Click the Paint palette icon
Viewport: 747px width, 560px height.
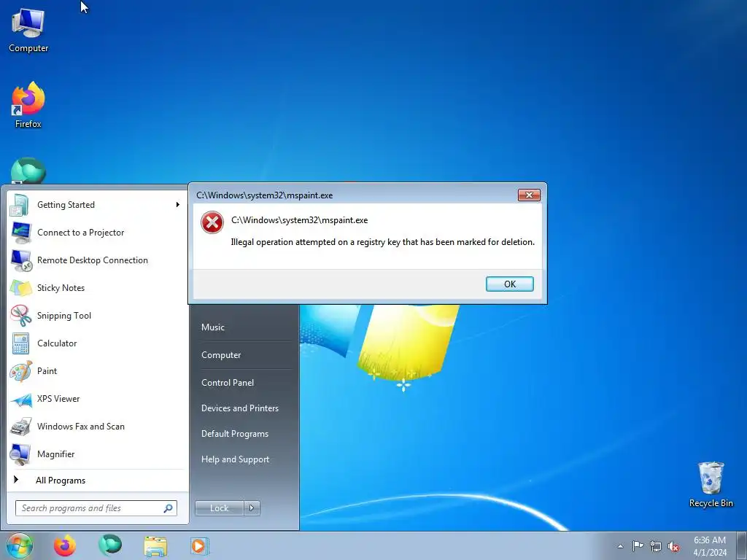tap(20, 371)
